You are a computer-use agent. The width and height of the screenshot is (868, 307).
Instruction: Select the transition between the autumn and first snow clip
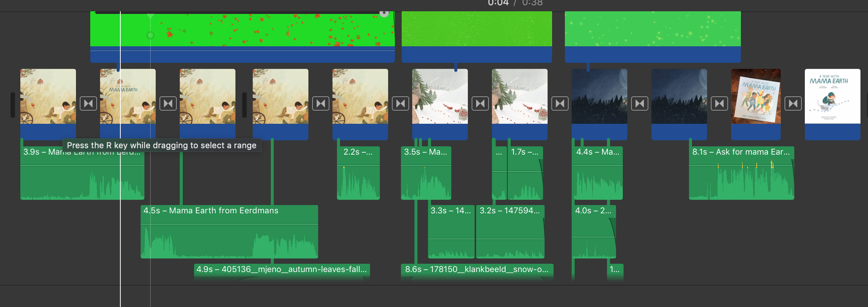coord(401,103)
